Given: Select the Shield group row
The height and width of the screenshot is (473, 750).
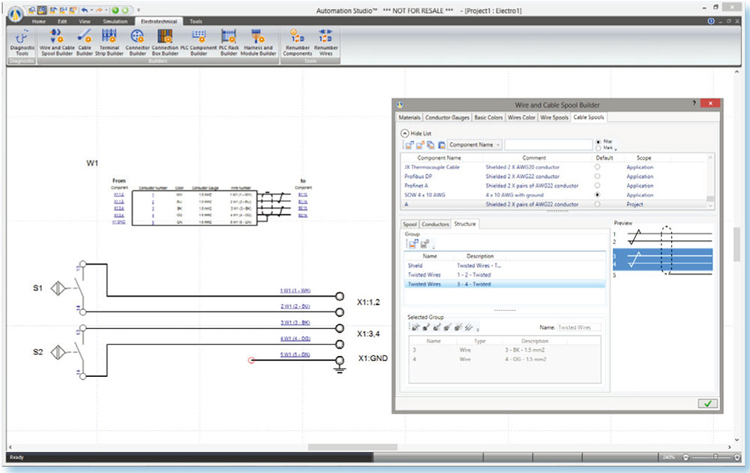Looking at the screenshot, I should click(x=505, y=265).
